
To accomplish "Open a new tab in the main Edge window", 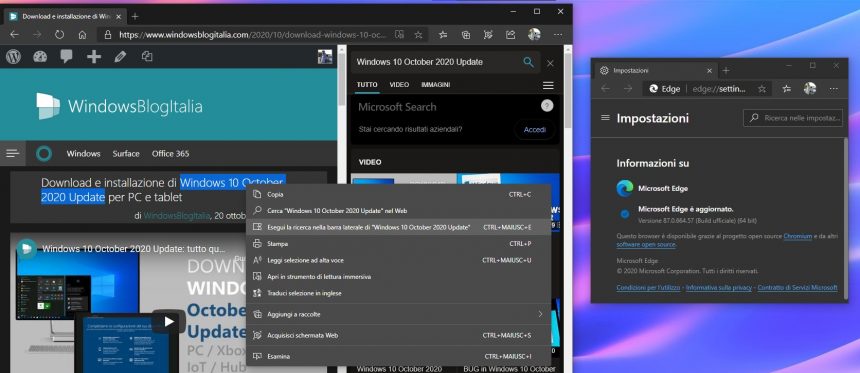I will 135,16.
